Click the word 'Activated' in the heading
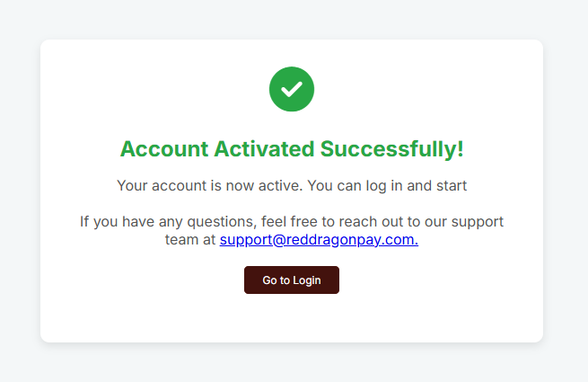 pos(264,148)
